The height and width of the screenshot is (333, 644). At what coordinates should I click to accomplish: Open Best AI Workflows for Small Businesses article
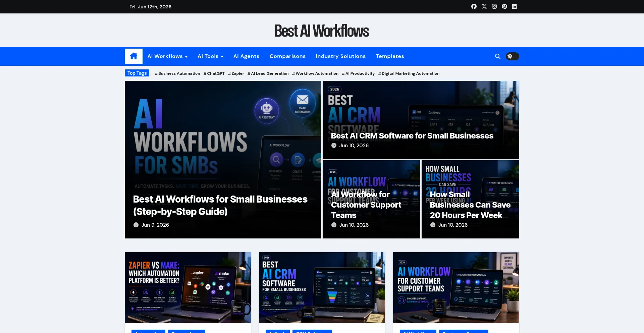pos(220,205)
